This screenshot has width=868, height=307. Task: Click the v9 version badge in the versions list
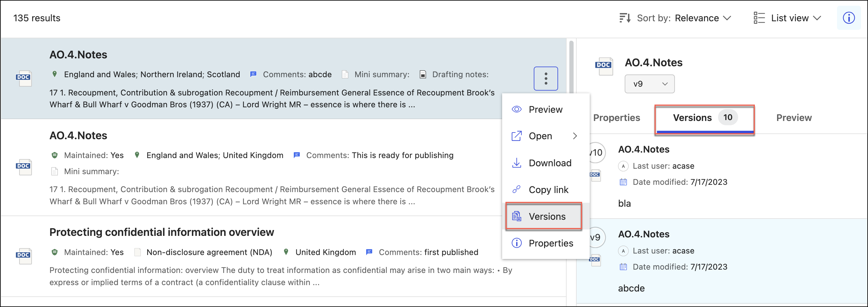point(596,237)
